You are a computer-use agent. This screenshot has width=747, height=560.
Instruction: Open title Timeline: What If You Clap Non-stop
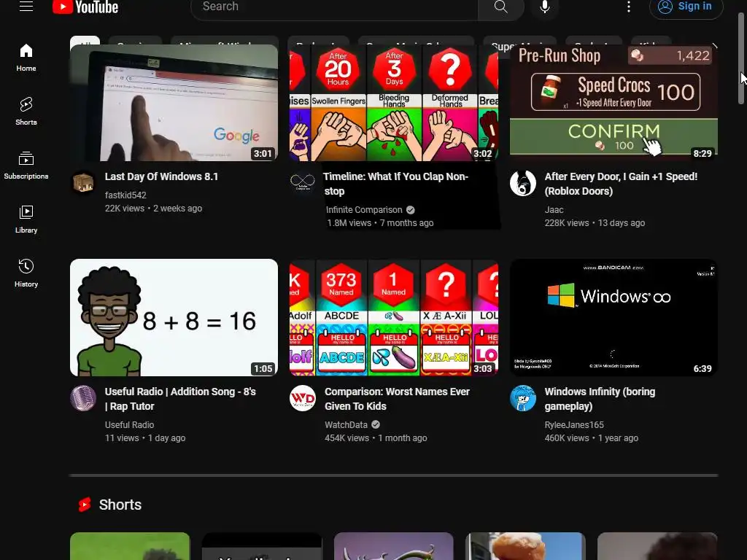[395, 184]
